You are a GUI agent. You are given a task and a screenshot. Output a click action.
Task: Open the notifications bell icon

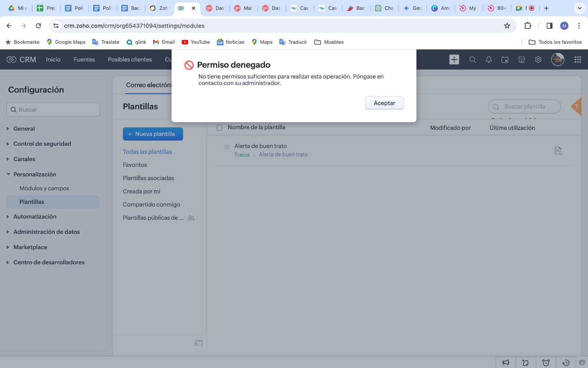(489, 60)
